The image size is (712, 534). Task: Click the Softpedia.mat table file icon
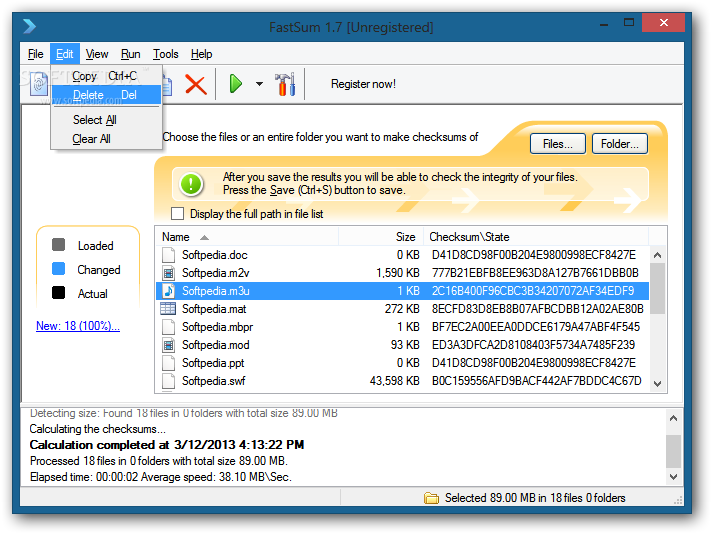pyautogui.click(x=168, y=309)
